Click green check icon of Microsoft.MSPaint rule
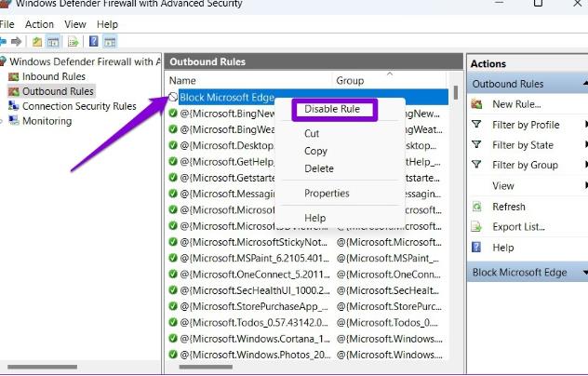Viewport: 588px width, 376px height. 173,258
